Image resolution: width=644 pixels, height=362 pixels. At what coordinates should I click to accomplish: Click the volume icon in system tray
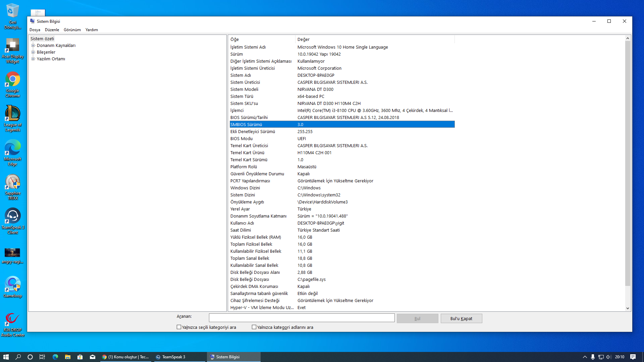609,357
